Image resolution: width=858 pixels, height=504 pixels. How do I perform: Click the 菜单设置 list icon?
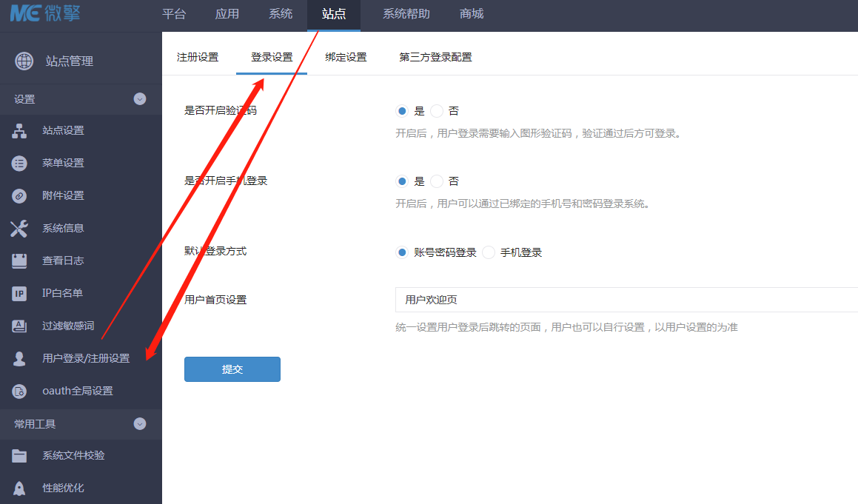click(19, 164)
